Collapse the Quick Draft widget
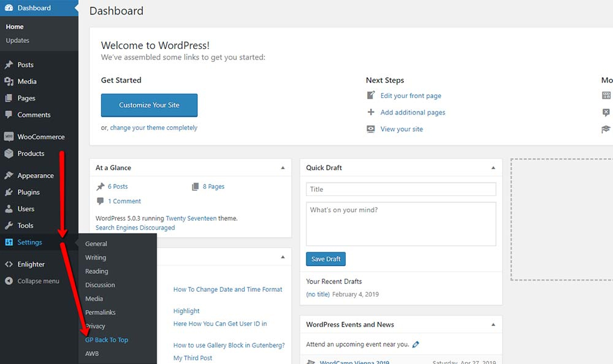The image size is (613, 364). 493,168
